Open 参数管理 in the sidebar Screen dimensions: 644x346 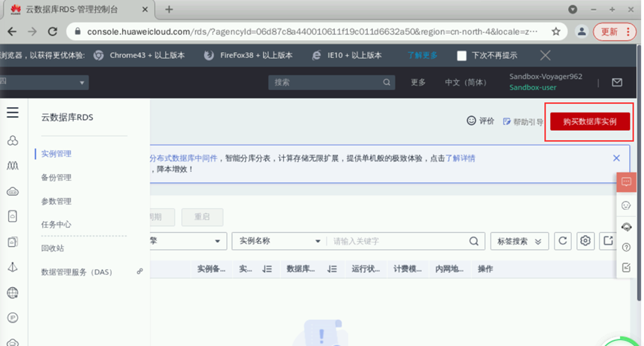[57, 202]
